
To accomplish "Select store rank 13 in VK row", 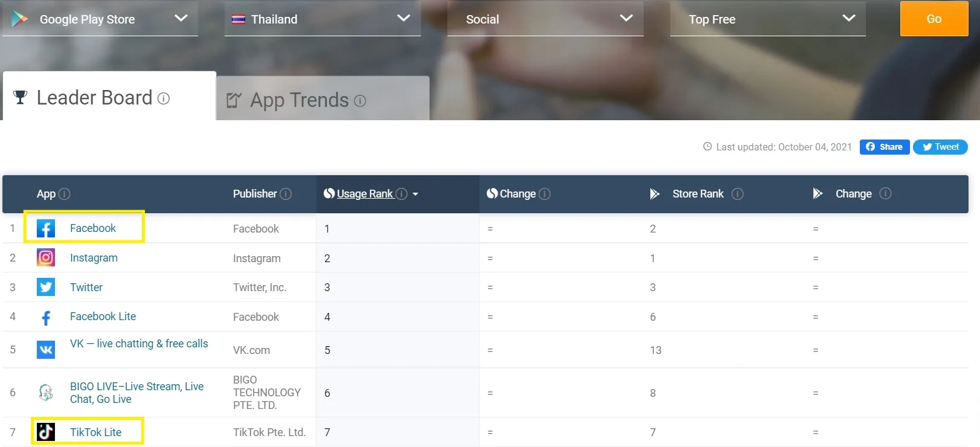I will click(x=656, y=350).
